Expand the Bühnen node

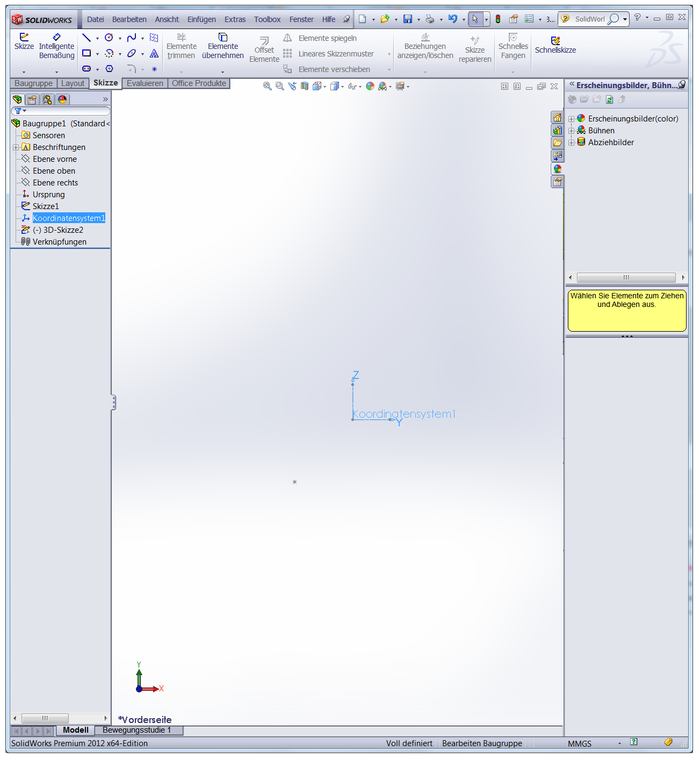[572, 131]
